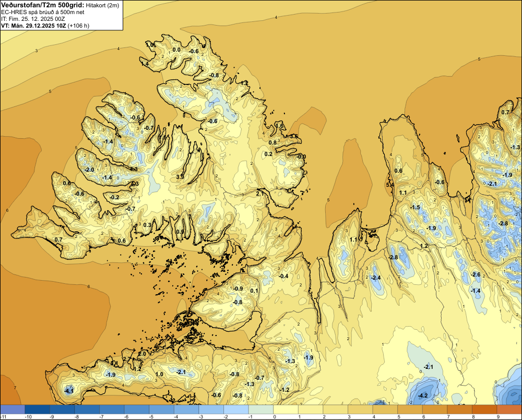Pick the legend swatch between -5 and -4
The height and width of the screenshot is (420, 522).
162,409
